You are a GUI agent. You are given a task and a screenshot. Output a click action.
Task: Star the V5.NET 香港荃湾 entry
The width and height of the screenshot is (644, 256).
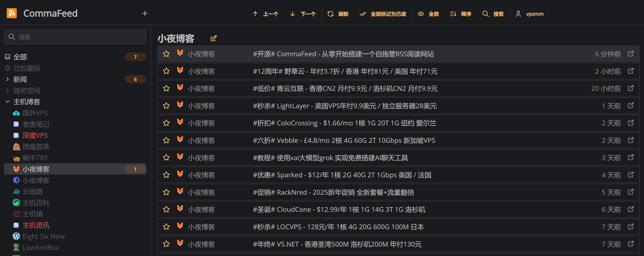coord(166,244)
